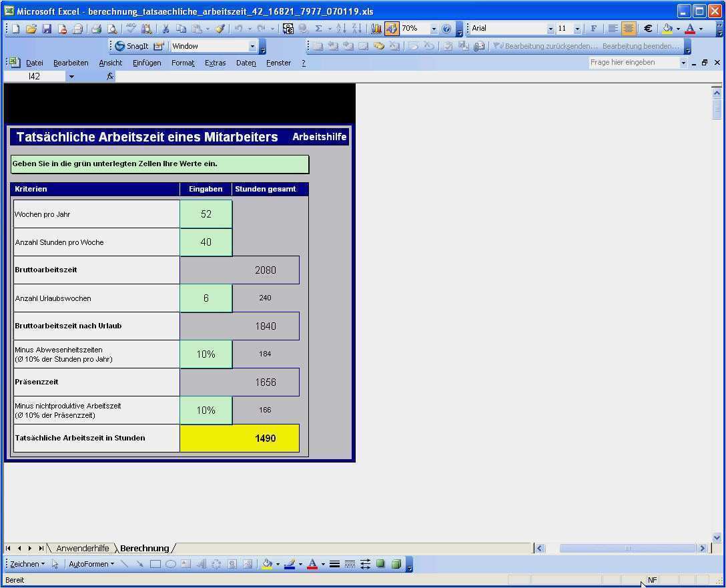The image size is (726, 588).
Task: Select the yellow result cell 1490
Action: click(240, 438)
